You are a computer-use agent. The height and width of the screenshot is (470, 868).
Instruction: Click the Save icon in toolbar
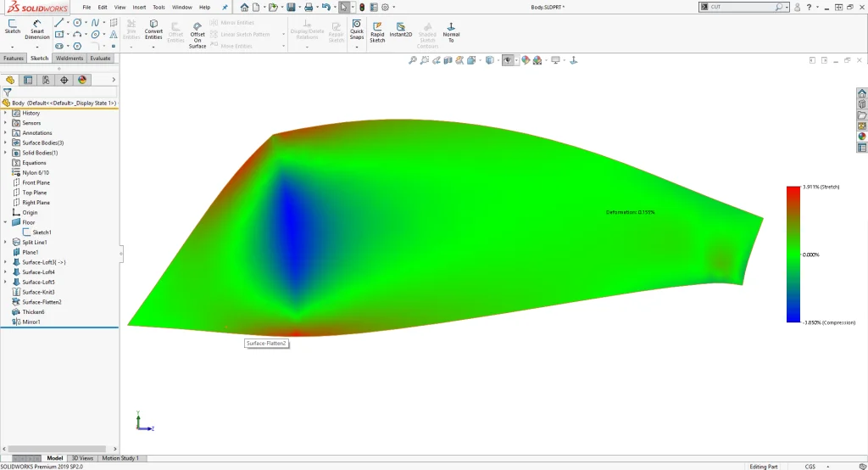pos(291,7)
